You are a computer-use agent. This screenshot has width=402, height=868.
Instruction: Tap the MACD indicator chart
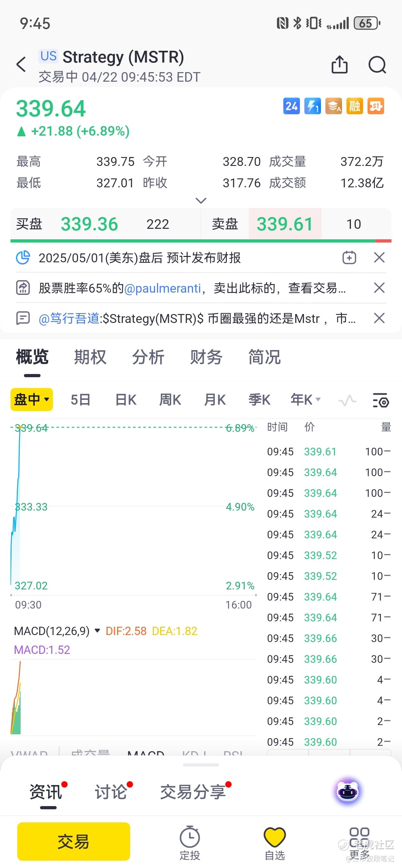133,698
